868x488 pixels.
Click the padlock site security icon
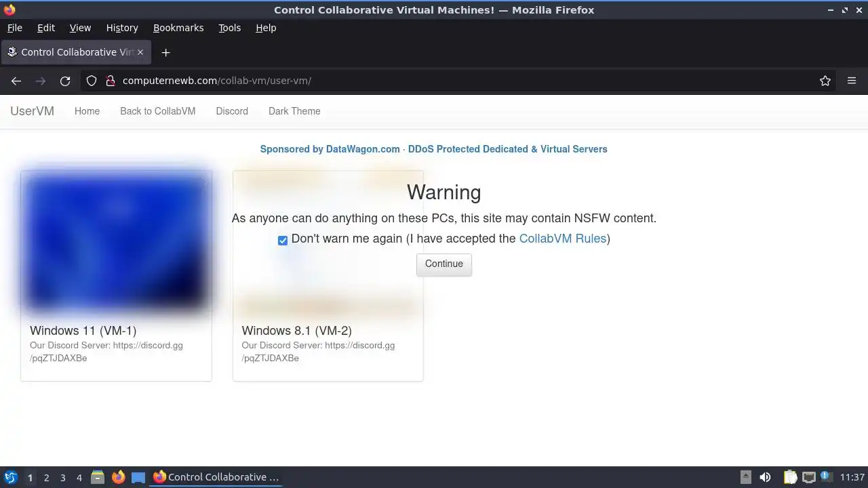[110, 81]
